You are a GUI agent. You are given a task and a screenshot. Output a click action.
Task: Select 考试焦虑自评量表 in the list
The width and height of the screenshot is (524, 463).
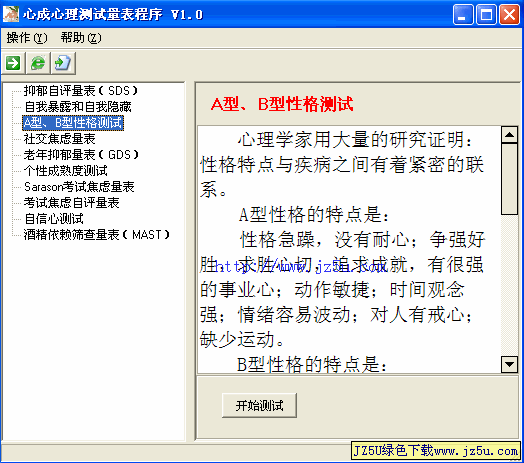tap(72, 203)
